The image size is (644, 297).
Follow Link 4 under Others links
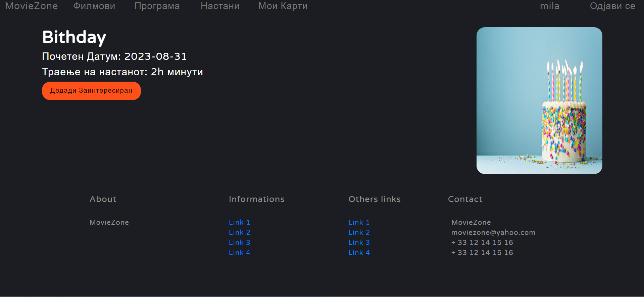(359, 253)
